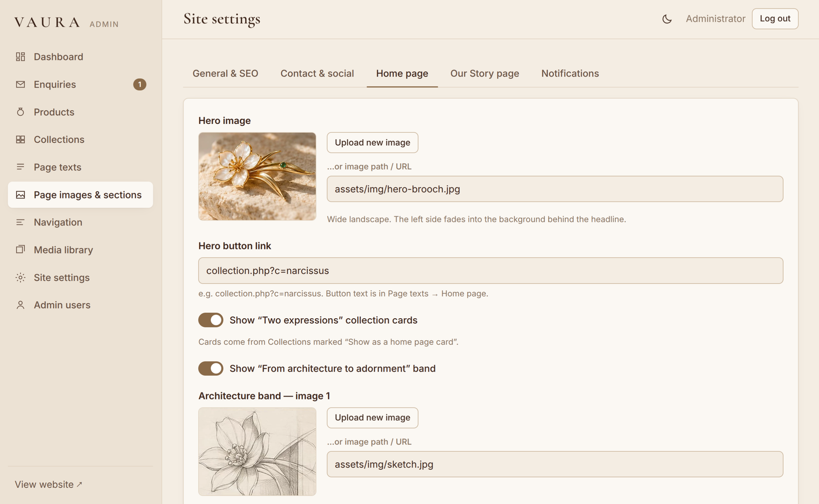Open the Enquiries unread count badge
Viewport: 819px width, 504px height.
click(140, 84)
